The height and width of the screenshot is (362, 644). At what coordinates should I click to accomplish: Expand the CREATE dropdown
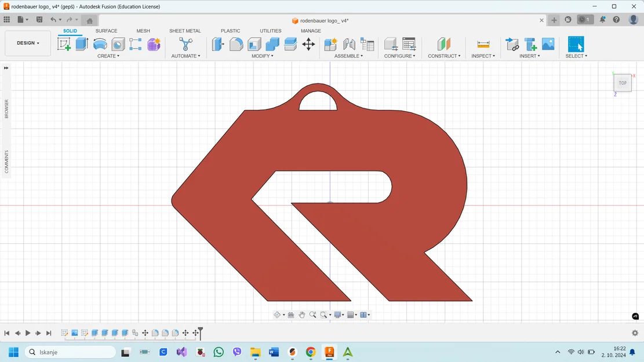coord(108,56)
